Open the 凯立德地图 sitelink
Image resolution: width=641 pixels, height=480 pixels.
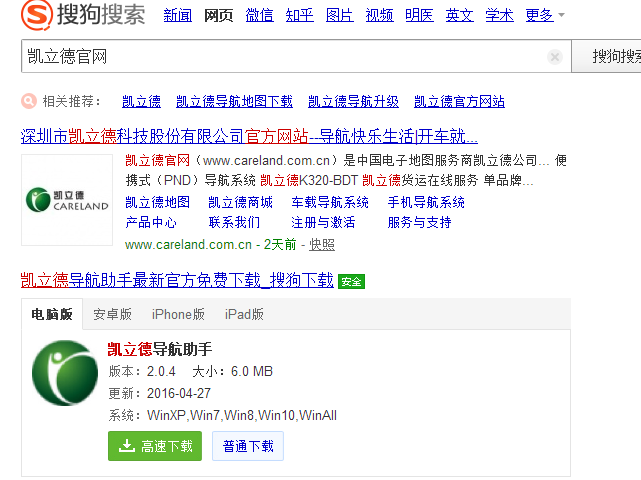[157, 202]
